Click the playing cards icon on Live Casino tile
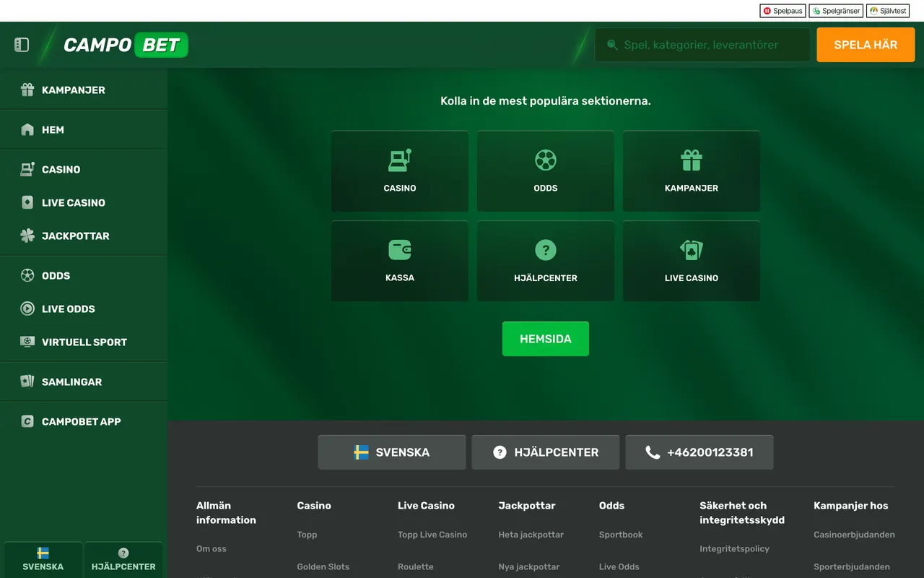Image resolution: width=924 pixels, height=578 pixels. (x=692, y=250)
